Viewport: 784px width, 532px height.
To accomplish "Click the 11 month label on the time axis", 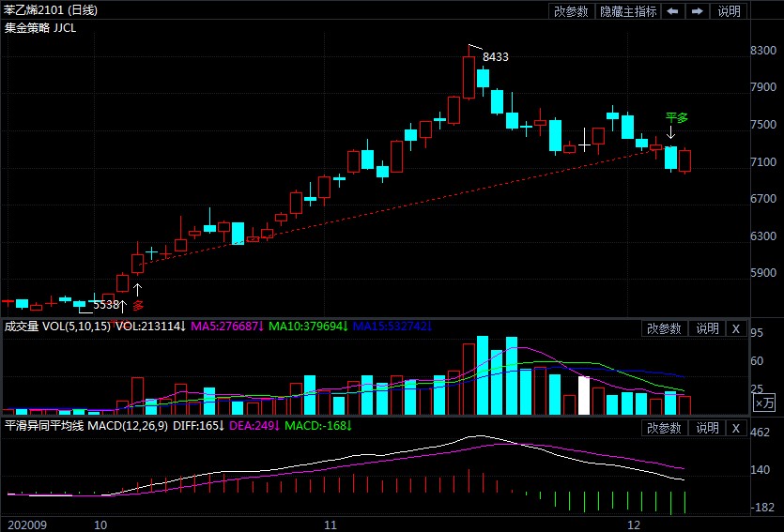I will click(331, 525).
